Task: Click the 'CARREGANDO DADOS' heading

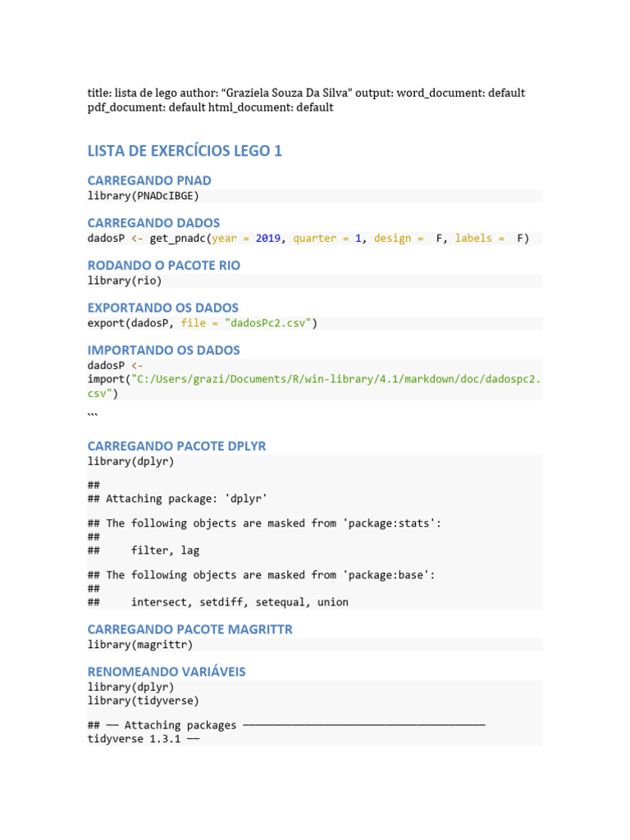Action: pyautogui.click(x=153, y=223)
